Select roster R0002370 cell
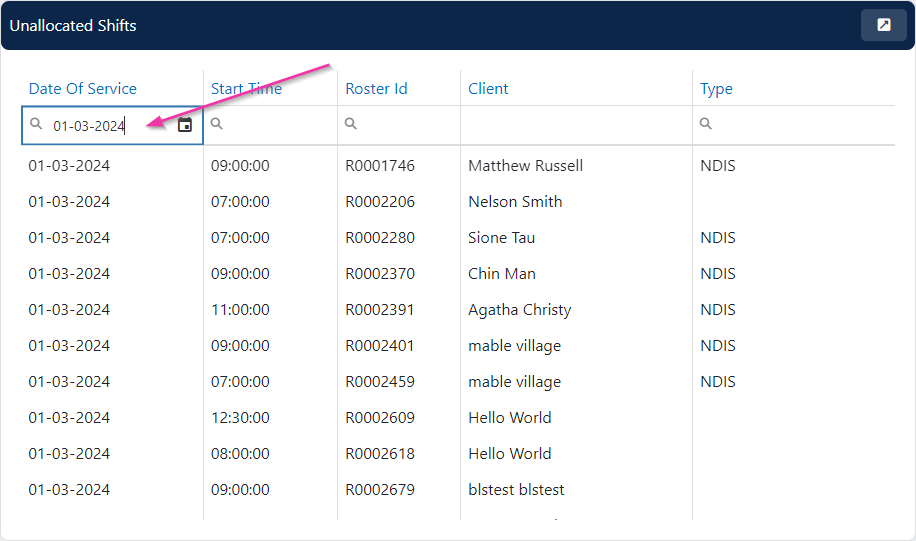Viewport: 916px width, 541px height. click(380, 274)
